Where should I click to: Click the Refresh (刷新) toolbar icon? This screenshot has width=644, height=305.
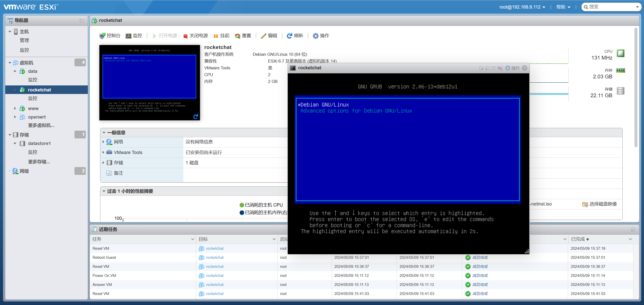click(x=289, y=36)
